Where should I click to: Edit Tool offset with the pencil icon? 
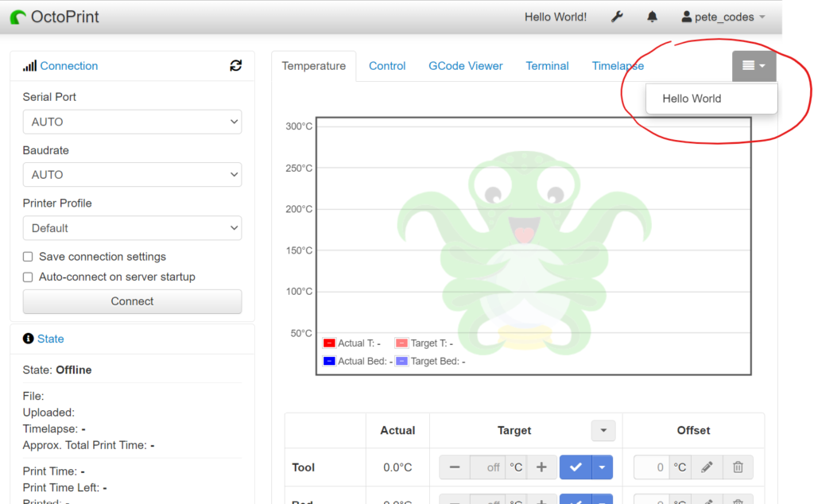point(707,467)
